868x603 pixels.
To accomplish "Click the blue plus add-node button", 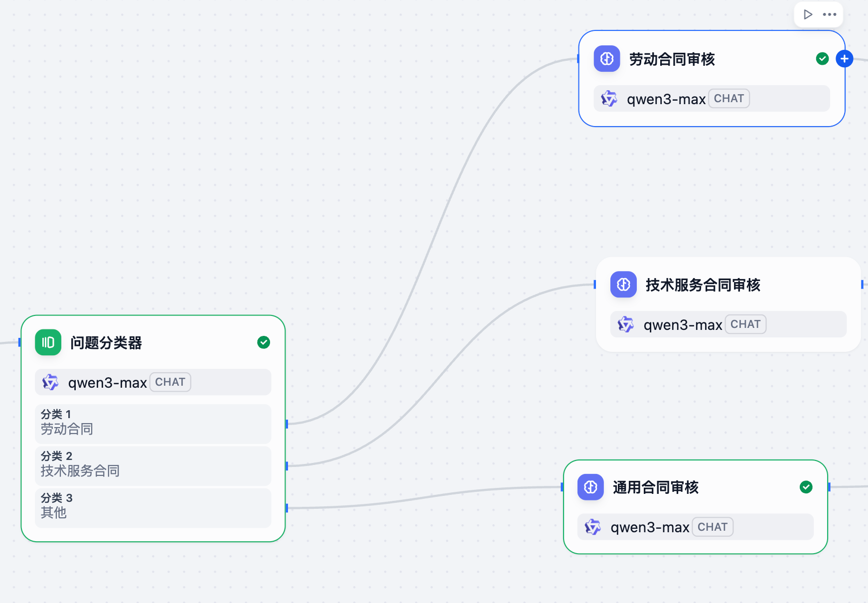I will 844,59.
